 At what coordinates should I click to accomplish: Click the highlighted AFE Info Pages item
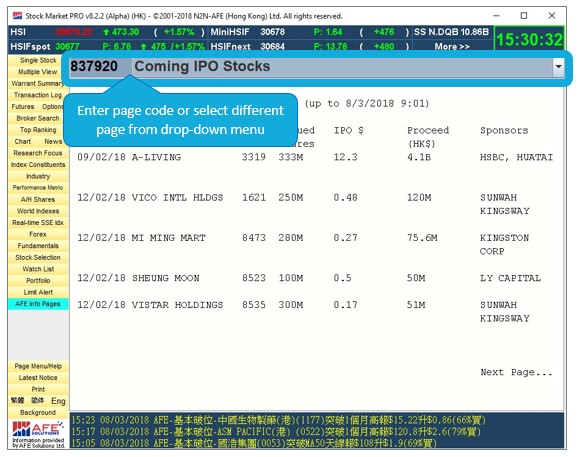38,304
